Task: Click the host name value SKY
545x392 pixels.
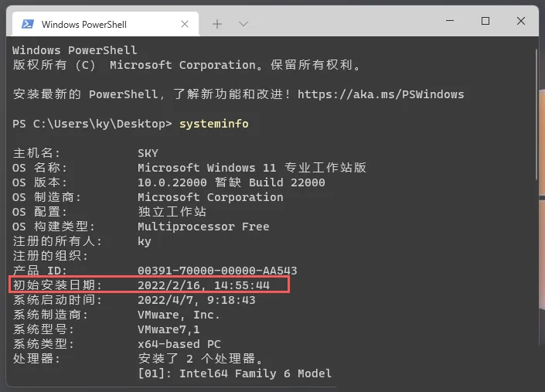Action: point(148,153)
